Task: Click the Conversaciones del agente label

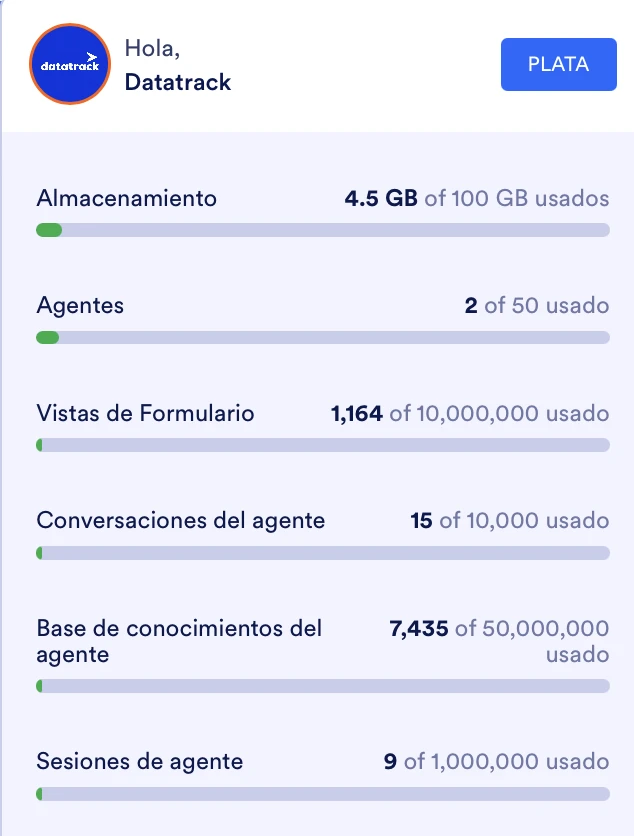Action: pyautogui.click(x=180, y=520)
